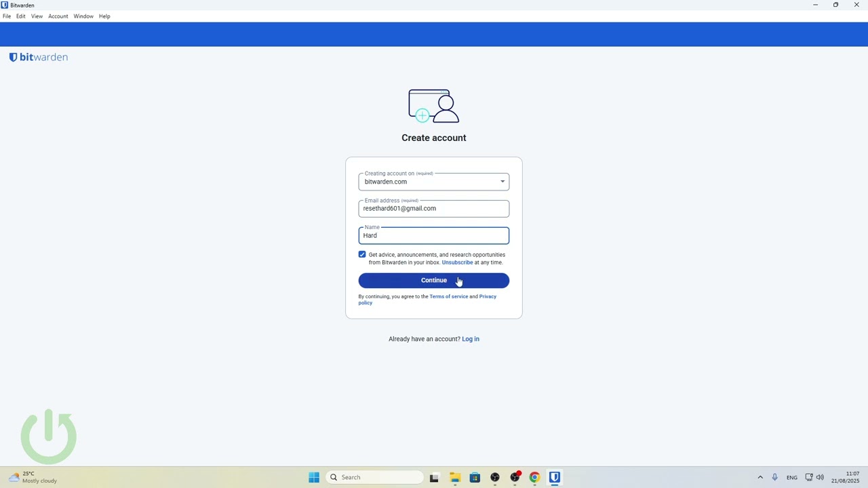Open the Window menu
868x488 pixels.
pyautogui.click(x=83, y=16)
